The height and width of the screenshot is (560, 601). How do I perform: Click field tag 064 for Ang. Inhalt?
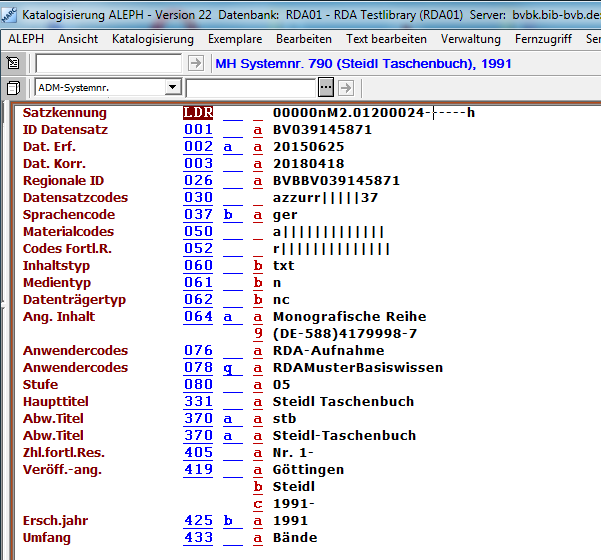point(198,316)
